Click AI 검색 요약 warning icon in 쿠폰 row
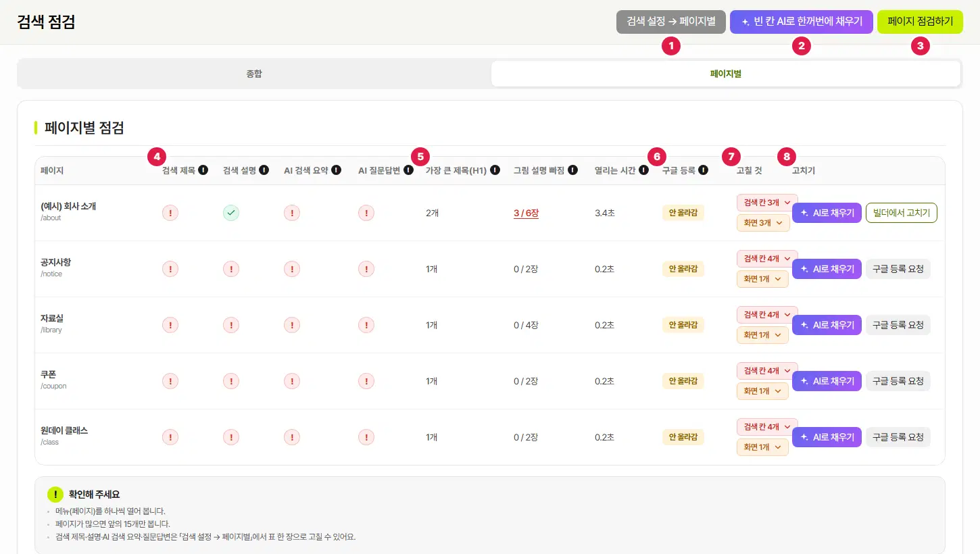 click(x=292, y=381)
